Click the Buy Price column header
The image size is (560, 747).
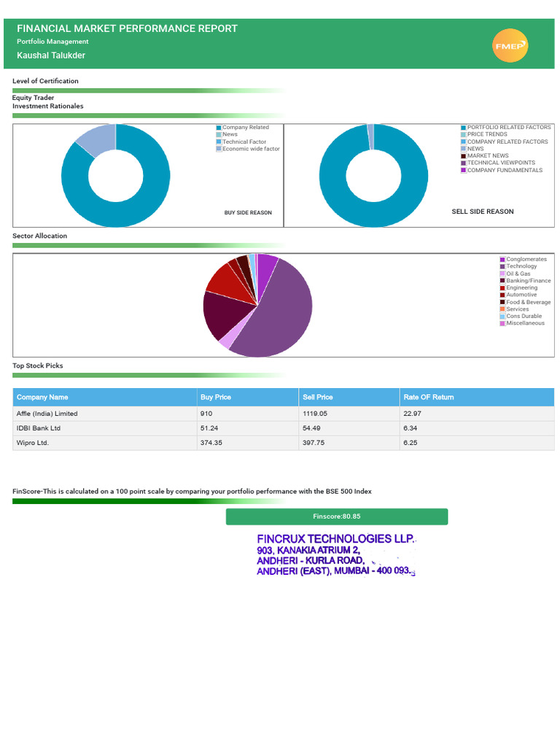click(248, 398)
